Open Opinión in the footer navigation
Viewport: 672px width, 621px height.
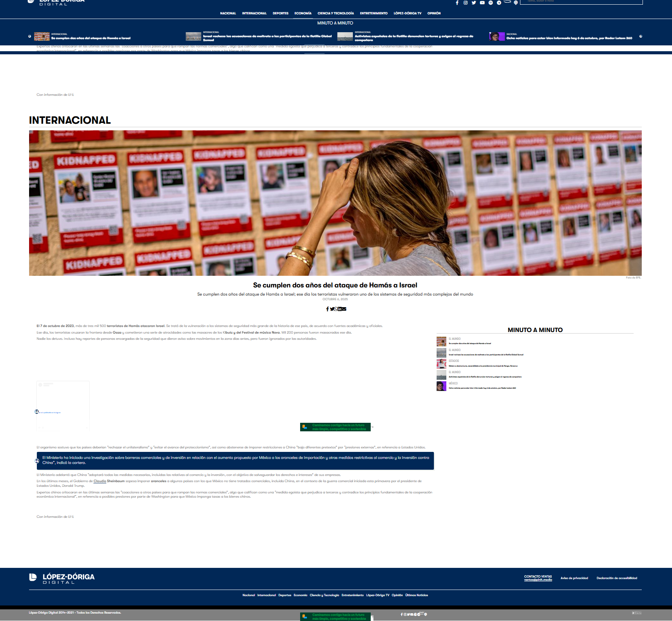tap(397, 595)
